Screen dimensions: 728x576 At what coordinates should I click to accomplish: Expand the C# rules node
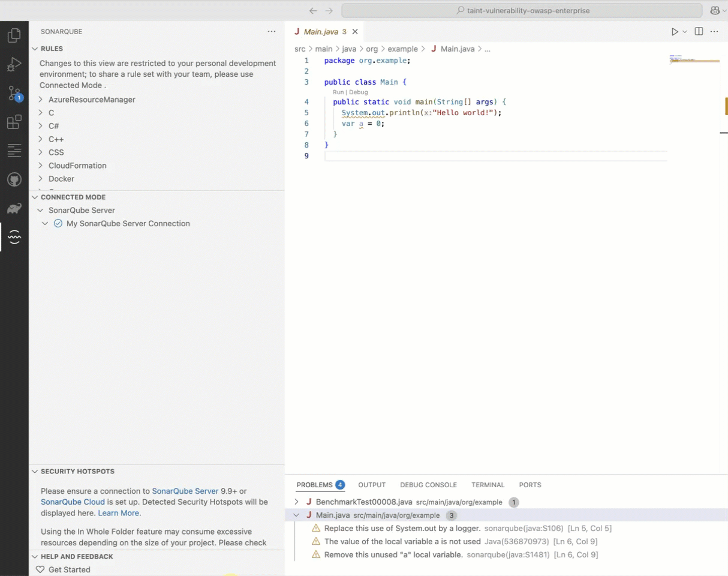pyautogui.click(x=40, y=126)
